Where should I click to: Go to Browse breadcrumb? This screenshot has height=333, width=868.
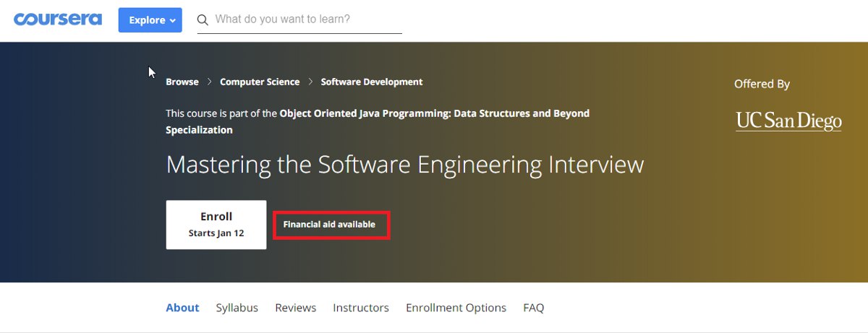click(182, 82)
